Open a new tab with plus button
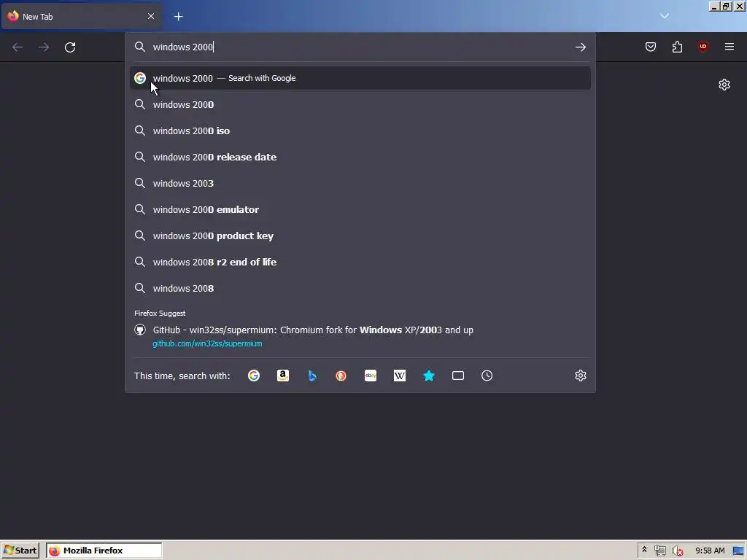The image size is (747, 560). 178,17
